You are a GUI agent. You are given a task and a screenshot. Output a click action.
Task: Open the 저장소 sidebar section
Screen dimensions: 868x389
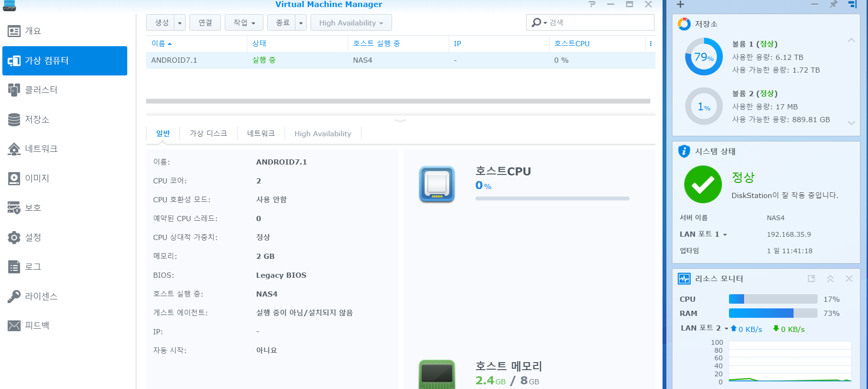pyautogui.click(x=65, y=120)
